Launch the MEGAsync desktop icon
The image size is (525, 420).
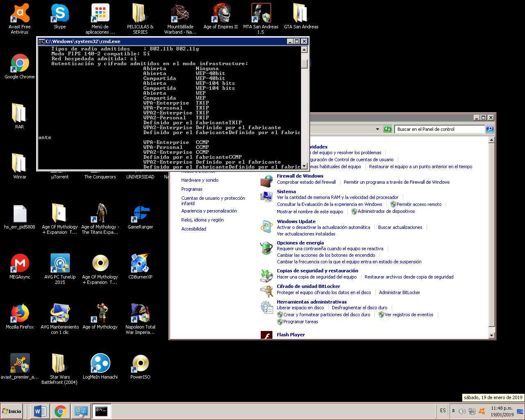(20, 264)
